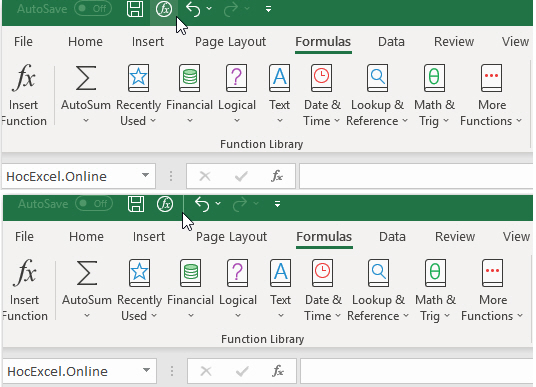This screenshot has width=536, height=387.
Task: Expand Redo dropdown arrow in top title bar
Action: [x=246, y=9]
